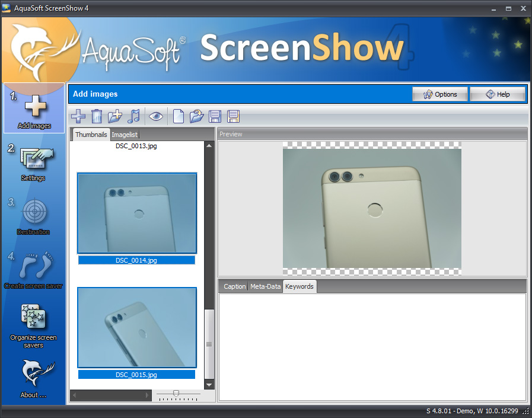
Task: Click the first floppy disk save icon
Action: (215, 116)
